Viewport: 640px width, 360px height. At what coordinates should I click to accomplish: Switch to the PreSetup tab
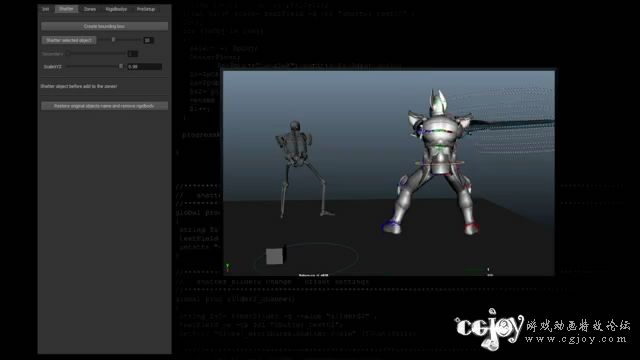tap(146, 9)
